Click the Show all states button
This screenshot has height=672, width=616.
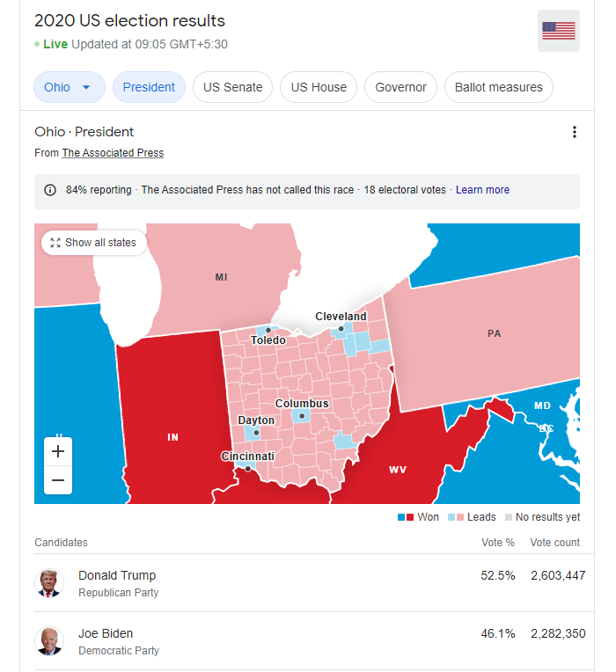click(94, 243)
